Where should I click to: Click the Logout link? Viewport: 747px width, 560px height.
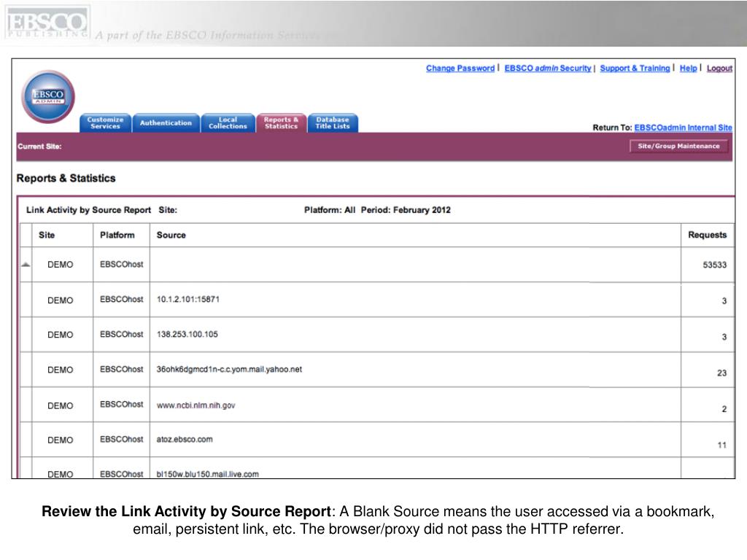719,68
